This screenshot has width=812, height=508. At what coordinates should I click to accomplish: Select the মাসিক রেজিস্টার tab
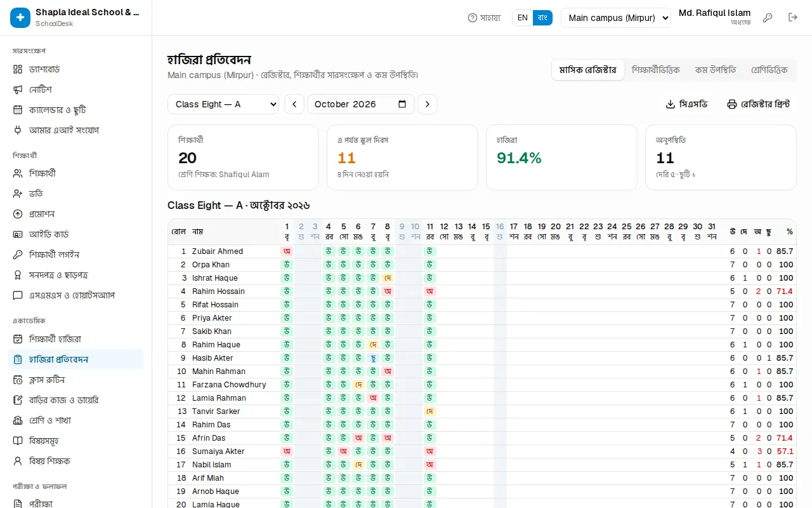coord(587,70)
